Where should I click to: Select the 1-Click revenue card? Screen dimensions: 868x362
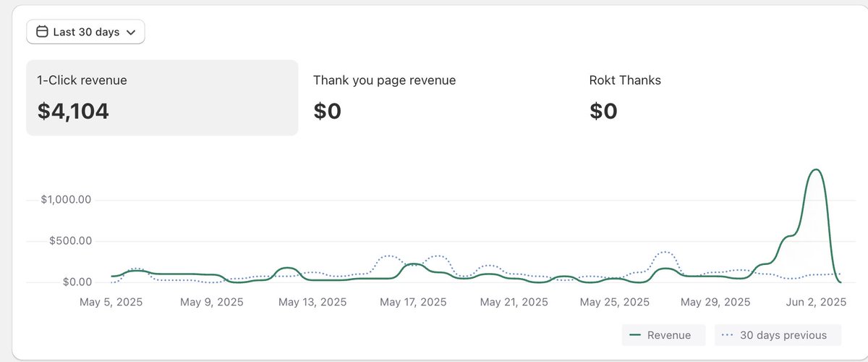(162, 98)
